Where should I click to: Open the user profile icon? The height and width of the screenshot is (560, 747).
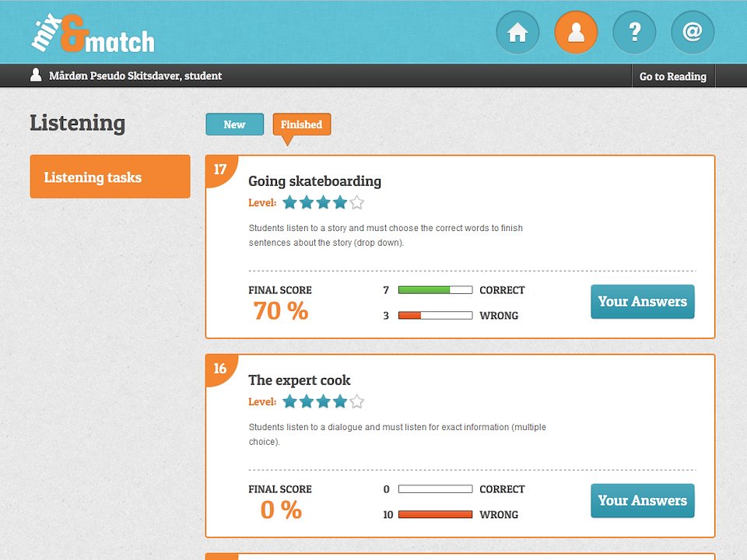[576, 33]
